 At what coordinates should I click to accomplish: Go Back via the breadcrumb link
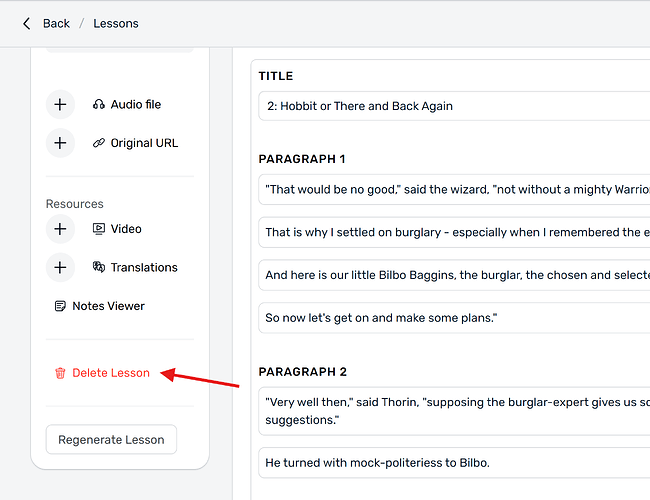tap(56, 24)
